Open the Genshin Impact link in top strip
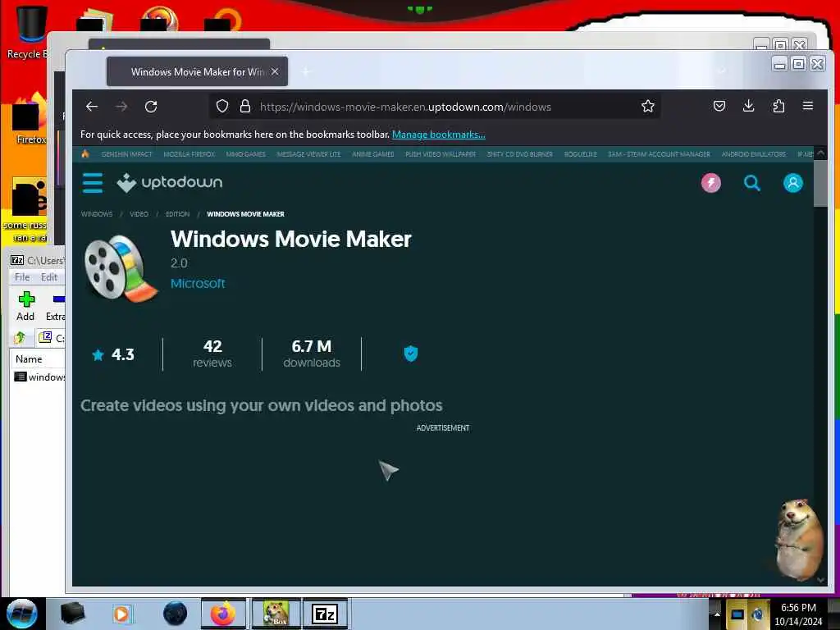The image size is (840, 630). [x=127, y=154]
